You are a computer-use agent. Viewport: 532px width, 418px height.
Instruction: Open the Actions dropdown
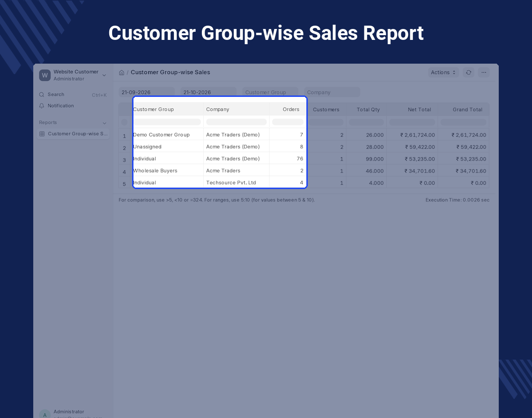pyautogui.click(x=444, y=72)
